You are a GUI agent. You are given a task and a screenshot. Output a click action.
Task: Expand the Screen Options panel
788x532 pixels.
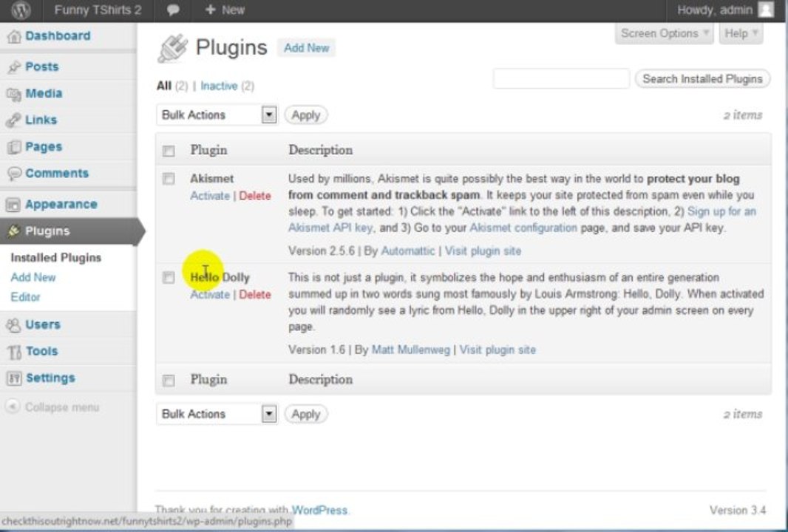pos(664,33)
